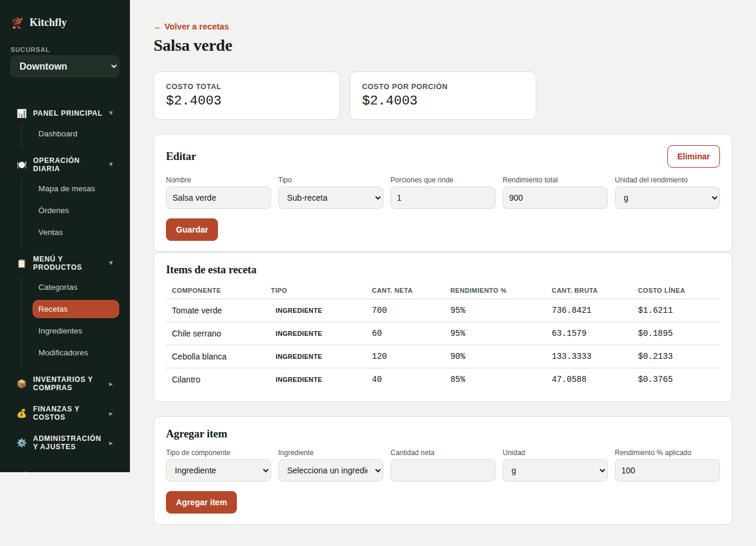Open the Unidad del rendimiento dropdown
The width and height of the screenshot is (756, 546).
667,198
